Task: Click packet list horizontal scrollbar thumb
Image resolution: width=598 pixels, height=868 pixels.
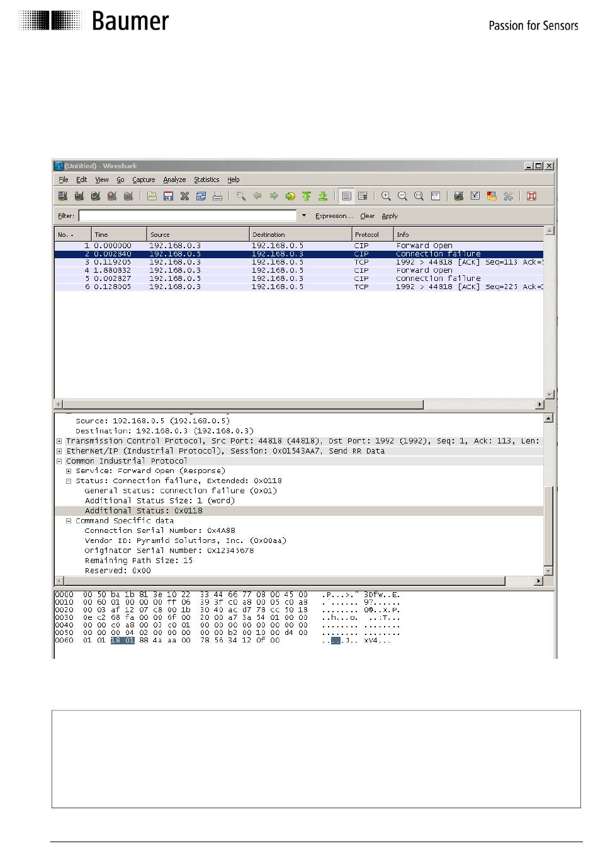Action: tap(243, 404)
